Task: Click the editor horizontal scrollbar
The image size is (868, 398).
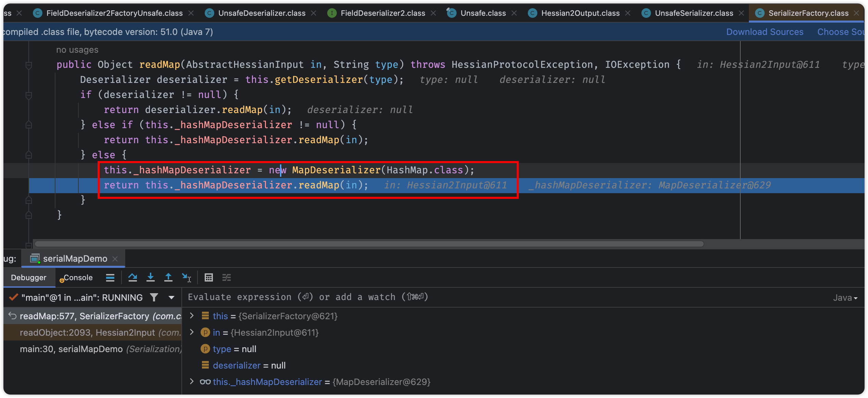Action: pos(369,244)
